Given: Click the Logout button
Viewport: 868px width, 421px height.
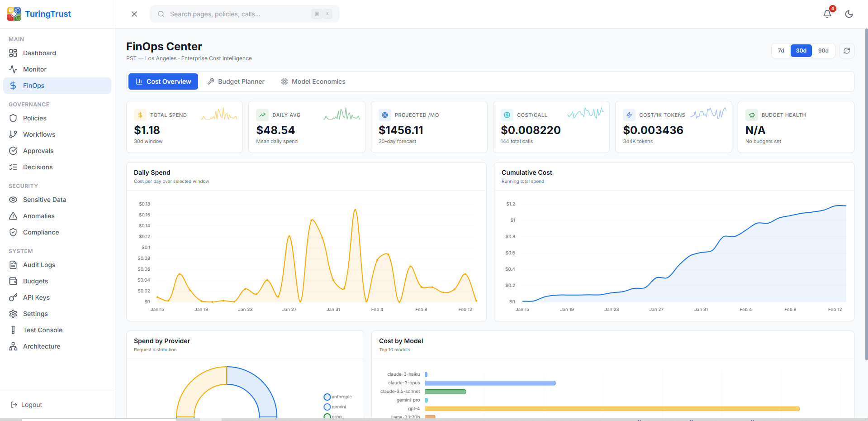Looking at the screenshot, I should (x=26, y=405).
